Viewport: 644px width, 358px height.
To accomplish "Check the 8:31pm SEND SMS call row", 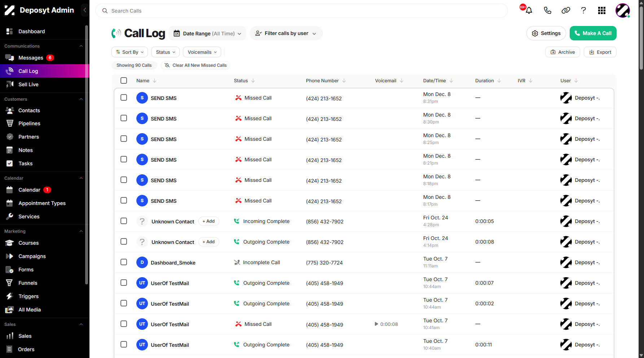I will tap(124, 97).
